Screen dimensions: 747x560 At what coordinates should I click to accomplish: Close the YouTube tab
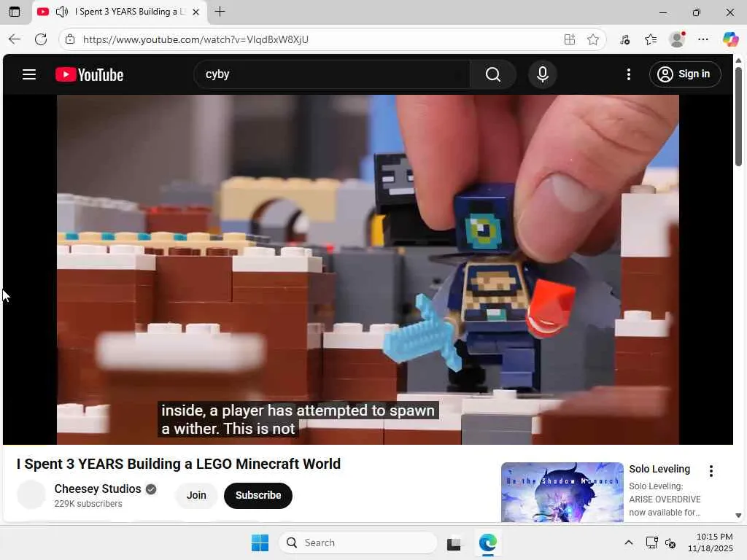tap(196, 12)
